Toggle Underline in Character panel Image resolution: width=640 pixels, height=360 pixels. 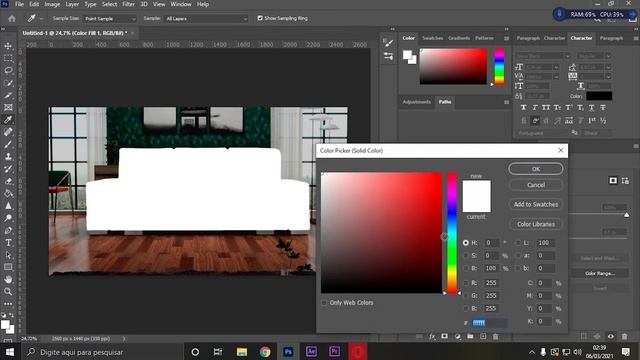(591, 107)
